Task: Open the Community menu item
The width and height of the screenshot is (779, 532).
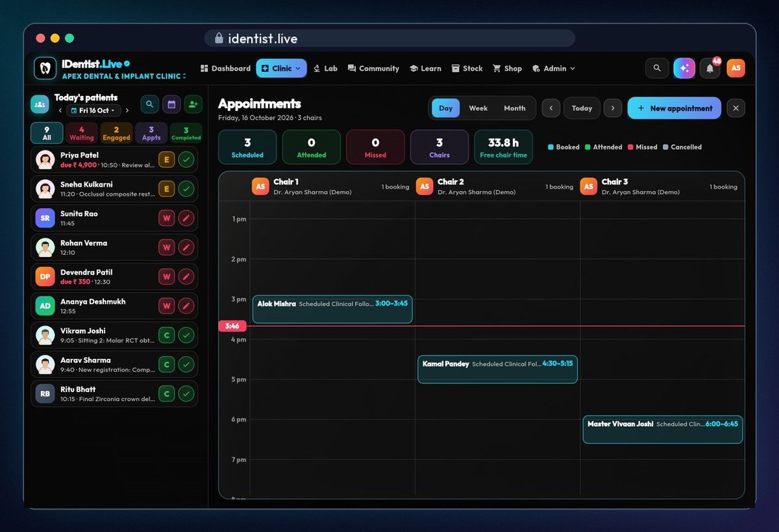Action: [373, 68]
